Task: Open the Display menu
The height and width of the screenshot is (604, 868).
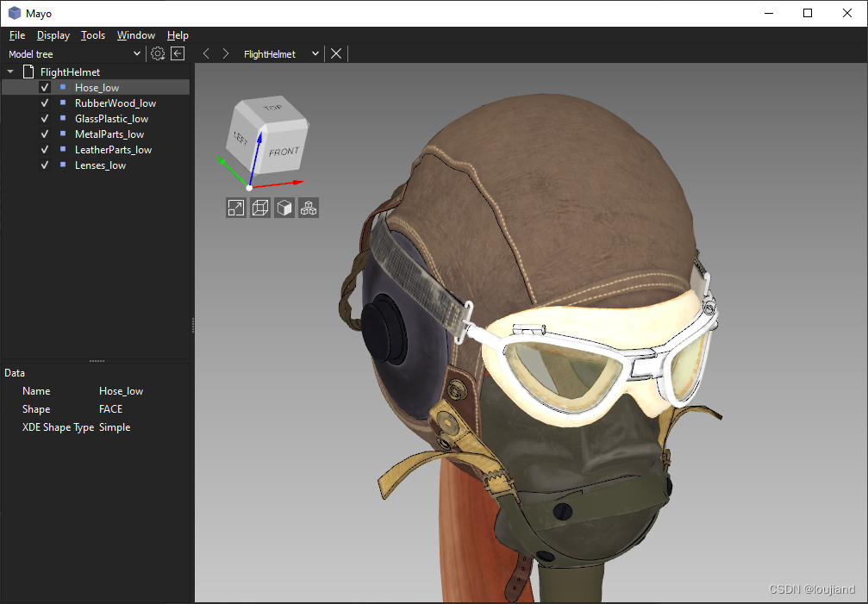Action: point(53,35)
